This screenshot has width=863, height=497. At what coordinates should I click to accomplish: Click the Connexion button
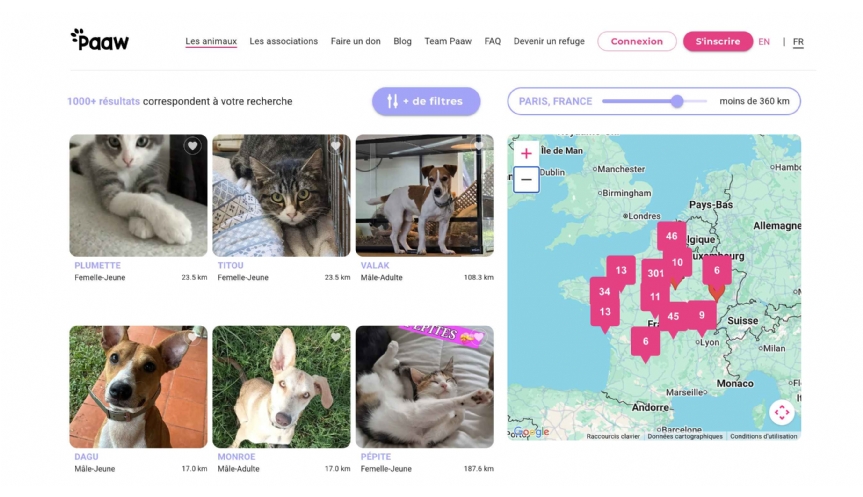637,42
